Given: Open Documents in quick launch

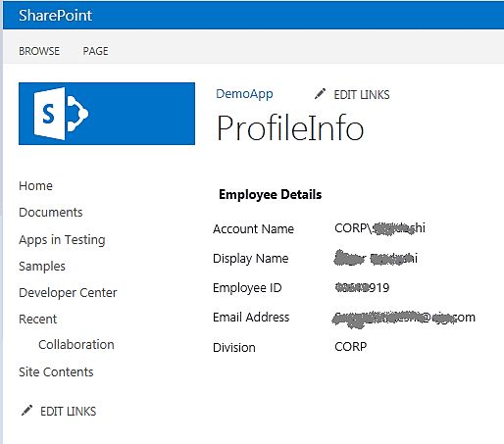Looking at the screenshot, I should [51, 213].
